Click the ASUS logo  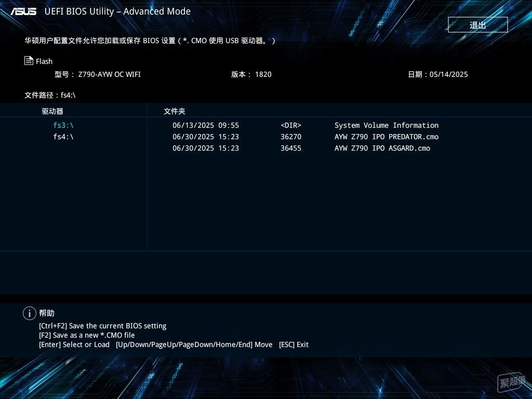click(x=23, y=11)
